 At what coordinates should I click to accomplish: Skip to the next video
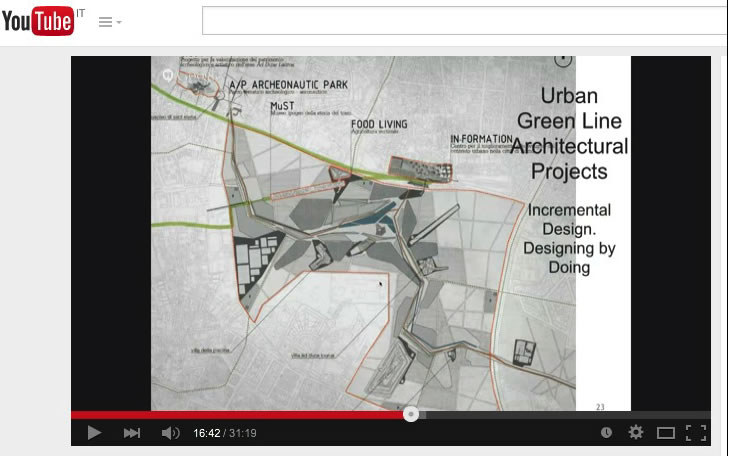click(x=132, y=432)
